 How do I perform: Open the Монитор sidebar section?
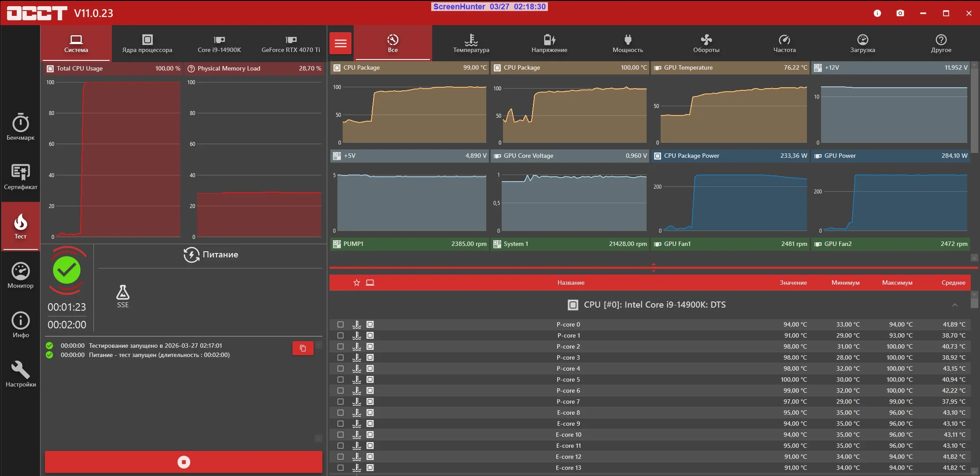click(x=20, y=275)
